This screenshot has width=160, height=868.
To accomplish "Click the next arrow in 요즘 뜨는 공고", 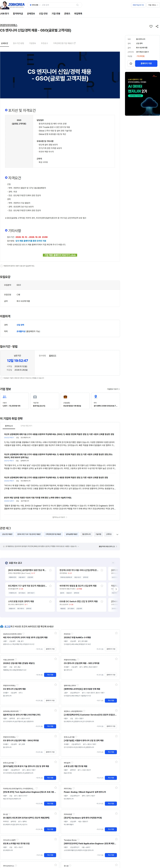I will [116, 589].
